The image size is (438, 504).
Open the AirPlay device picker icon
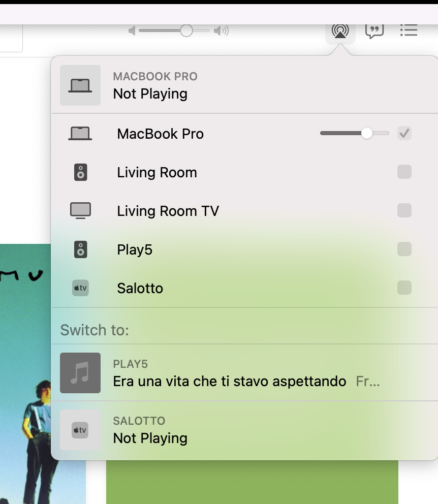pos(340,30)
